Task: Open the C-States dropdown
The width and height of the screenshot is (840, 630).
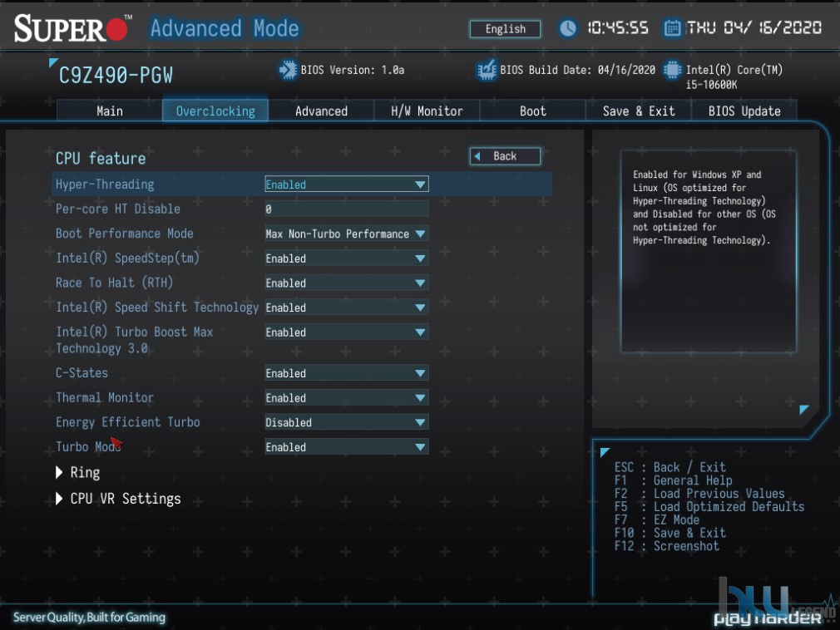Action: pyautogui.click(x=347, y=373)
